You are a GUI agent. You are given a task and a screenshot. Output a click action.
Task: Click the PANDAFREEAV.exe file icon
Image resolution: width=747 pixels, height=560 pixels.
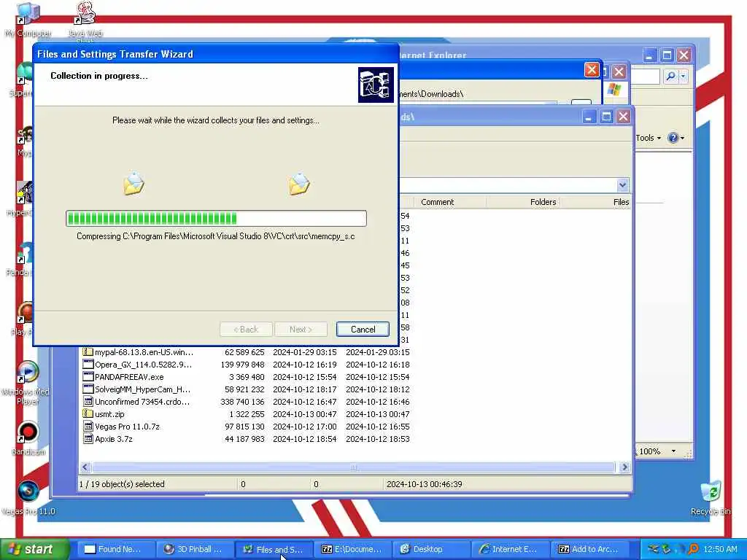[x=88, y=377]
